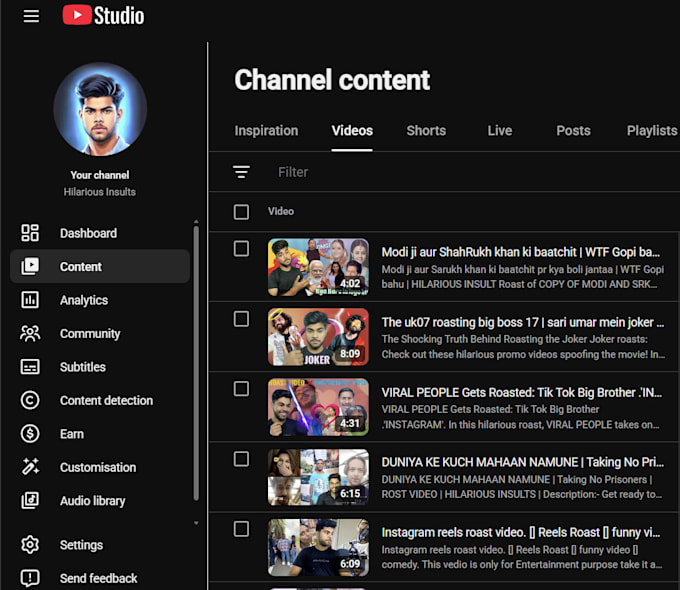Click the Settings gear icon
The width and height of the screenshot is (680, 590).
pyautogui.click(x=30, y=544)
